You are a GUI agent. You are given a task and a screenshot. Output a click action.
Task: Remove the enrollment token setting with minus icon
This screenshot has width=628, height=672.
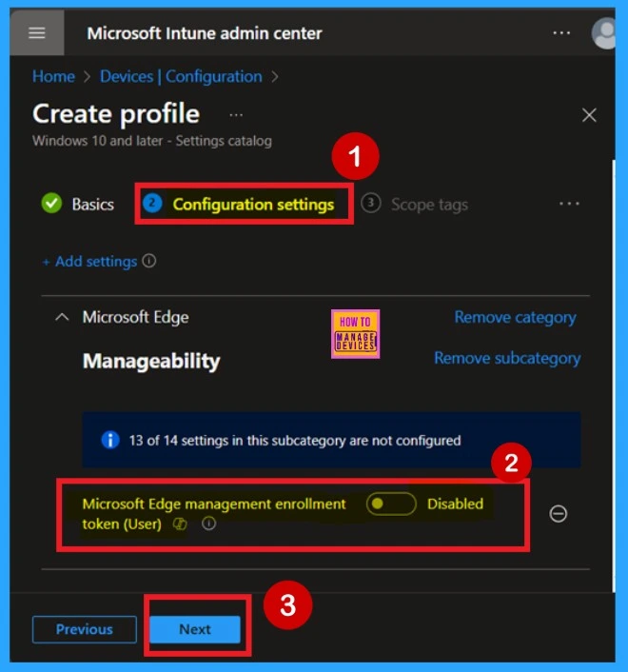point(559,513)
